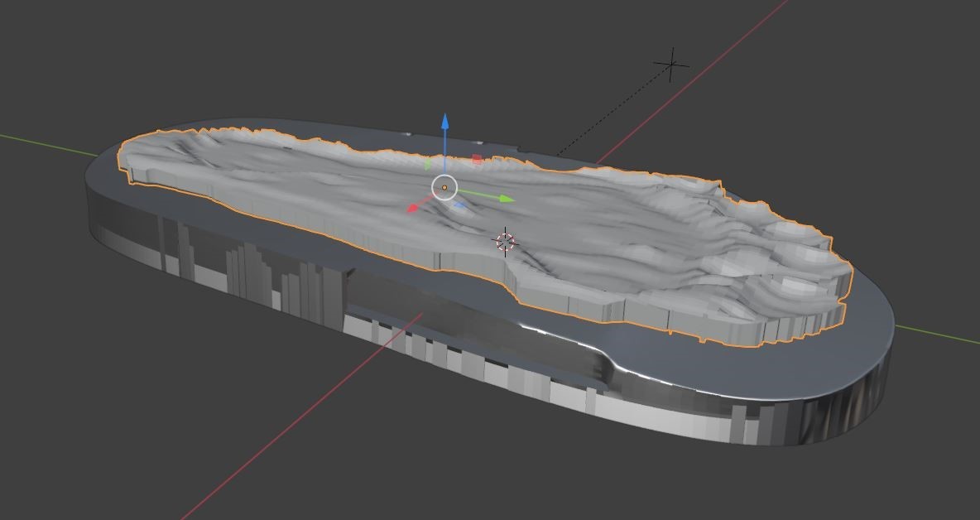
Task: Click the red X-axis move arrow
Action: click(414, 208)
